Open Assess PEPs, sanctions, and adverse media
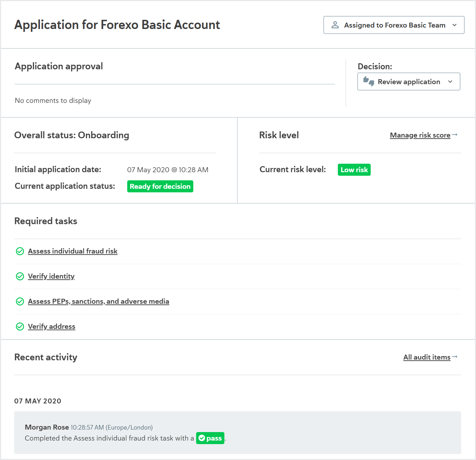 (98, 301)
